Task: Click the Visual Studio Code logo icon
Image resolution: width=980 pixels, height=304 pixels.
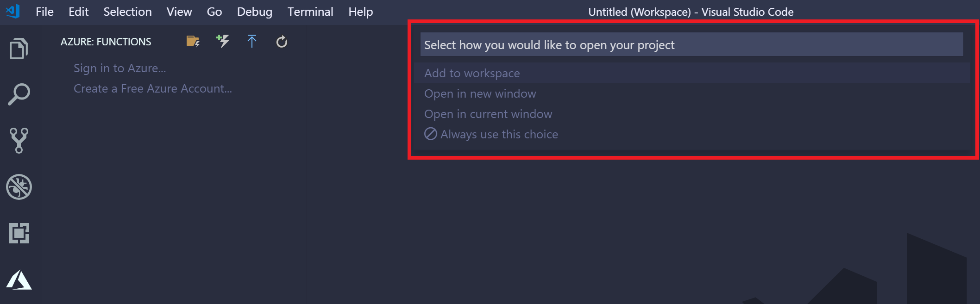Action: 13,11
